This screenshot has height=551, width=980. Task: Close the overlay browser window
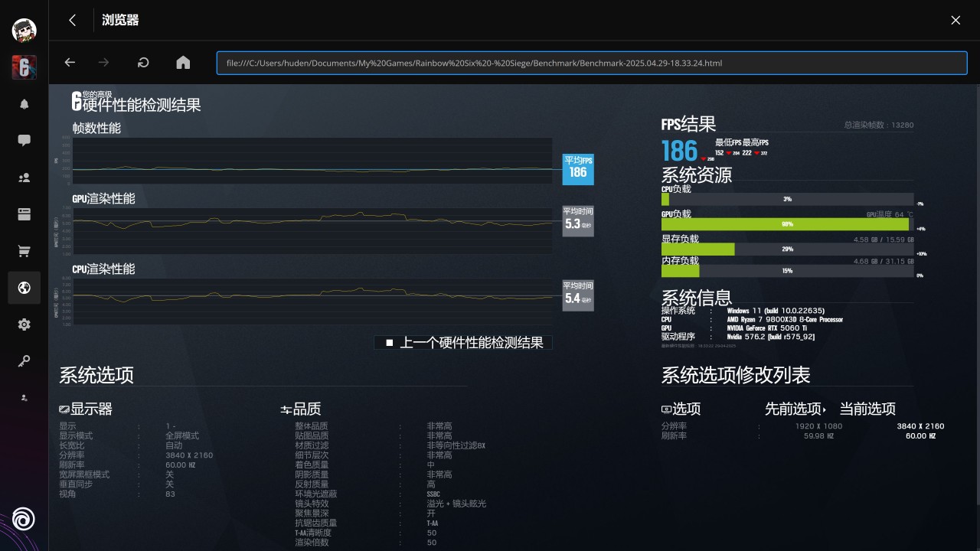955,21
